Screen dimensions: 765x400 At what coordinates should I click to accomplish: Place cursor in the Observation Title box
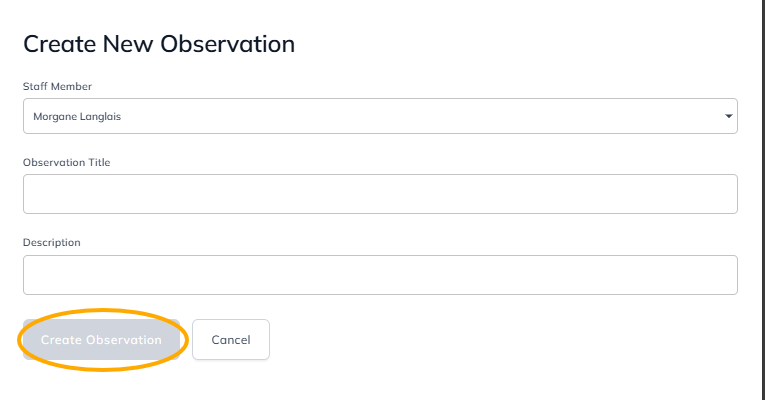380,194
